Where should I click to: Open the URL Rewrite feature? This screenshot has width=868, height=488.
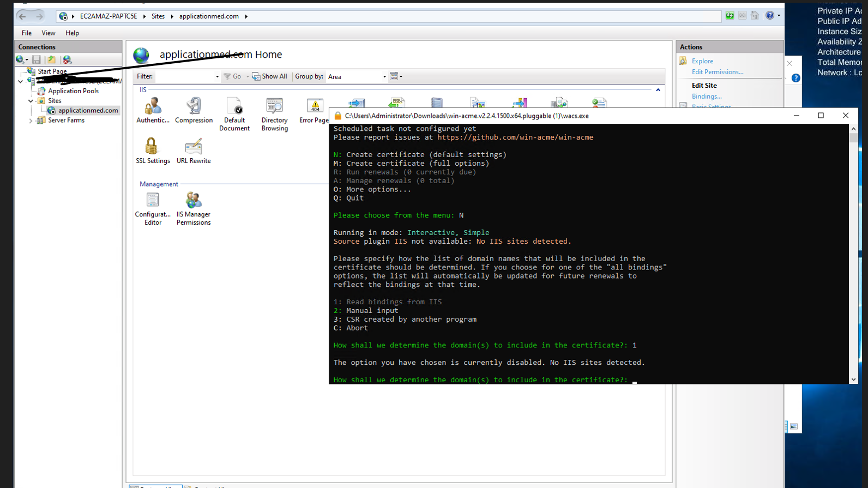tap(194, 150)
